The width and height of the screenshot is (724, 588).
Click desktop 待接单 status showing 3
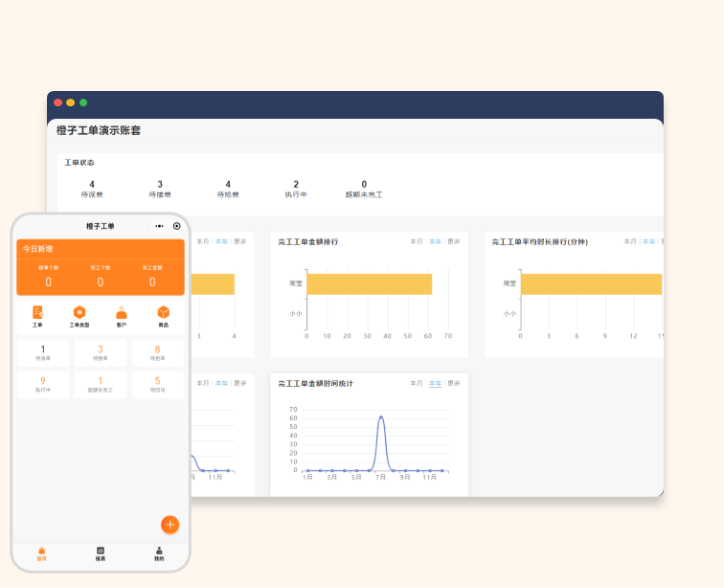point(160,189)
